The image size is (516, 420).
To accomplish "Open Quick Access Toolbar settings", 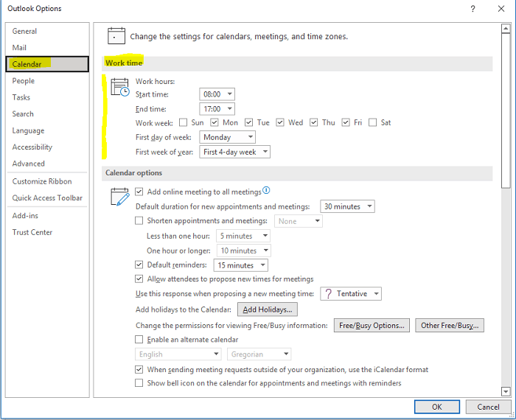I will pyautogui.click(x=47, y=198).
